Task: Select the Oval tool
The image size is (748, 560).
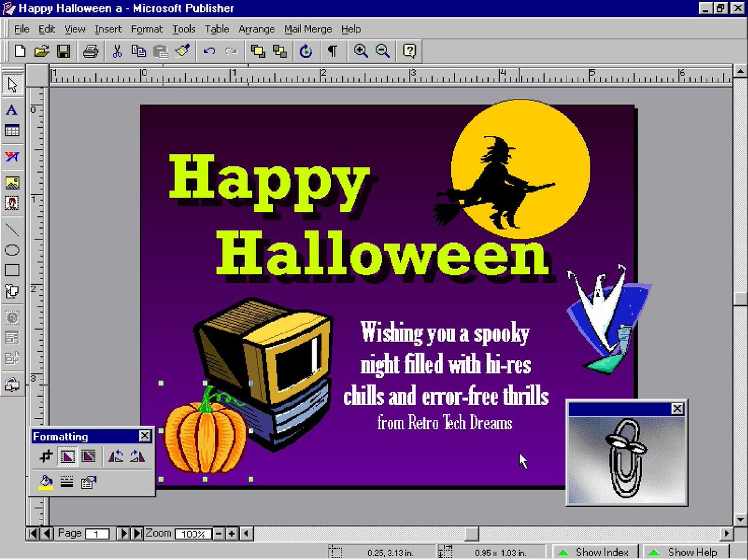Action: pos(12,249)
